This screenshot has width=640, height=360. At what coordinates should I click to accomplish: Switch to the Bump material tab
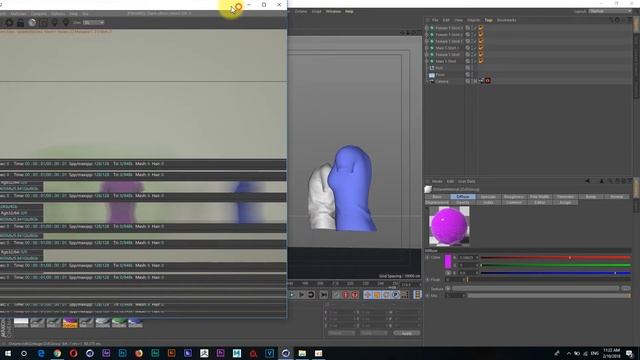(591, 197)
